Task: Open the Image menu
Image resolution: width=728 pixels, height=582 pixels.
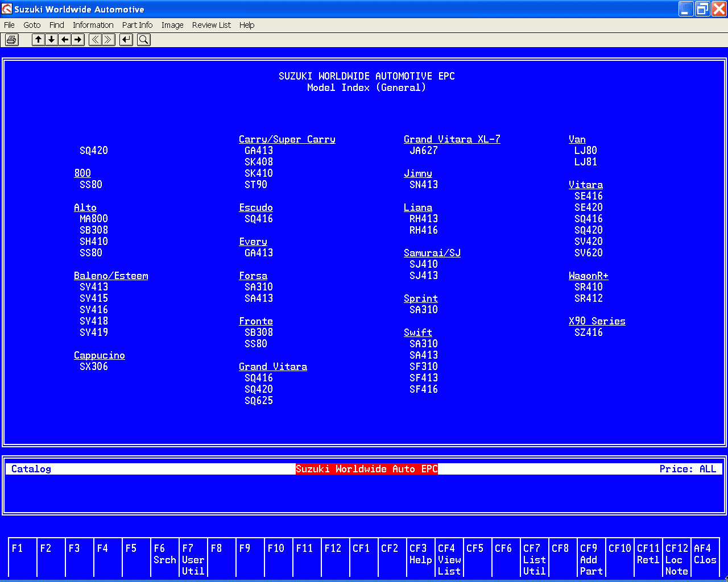Action: point(172,25)
